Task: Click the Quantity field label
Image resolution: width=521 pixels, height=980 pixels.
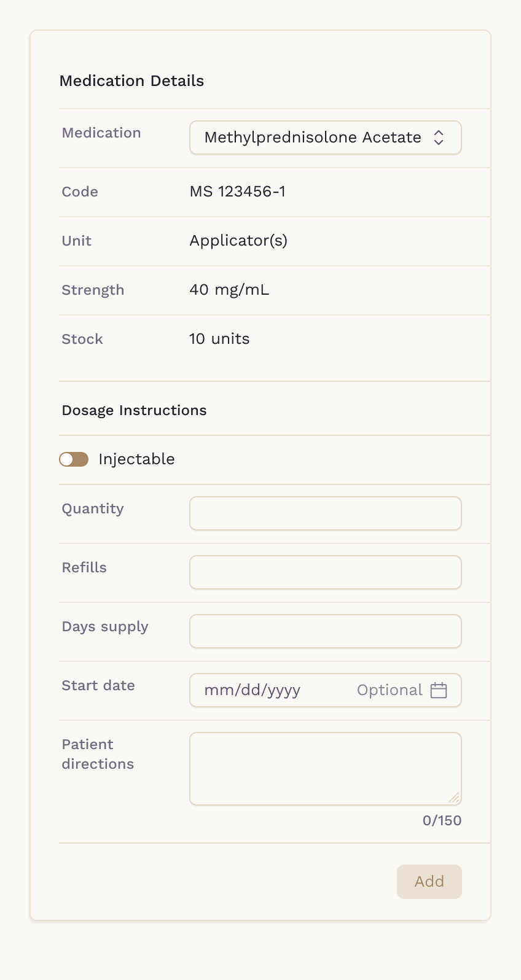Action: pyautogui.click(x=93, y=509)
